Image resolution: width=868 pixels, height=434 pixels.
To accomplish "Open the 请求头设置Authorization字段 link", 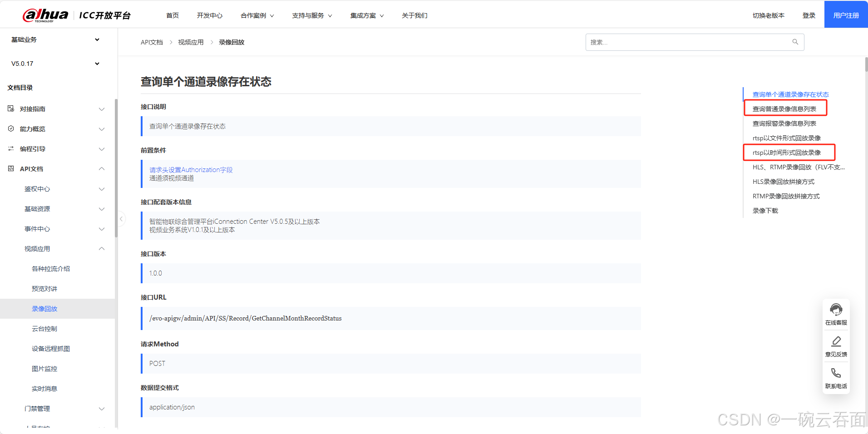I will click(x=191, y=169).
